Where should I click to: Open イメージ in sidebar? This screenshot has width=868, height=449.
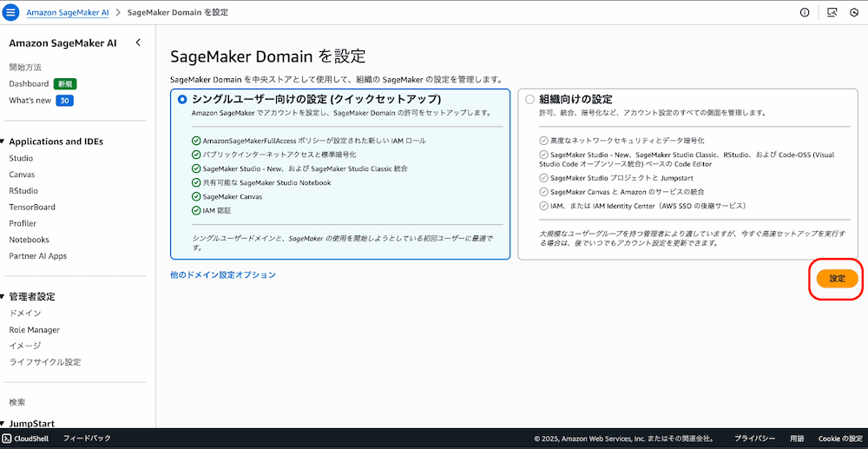[25, 346]
